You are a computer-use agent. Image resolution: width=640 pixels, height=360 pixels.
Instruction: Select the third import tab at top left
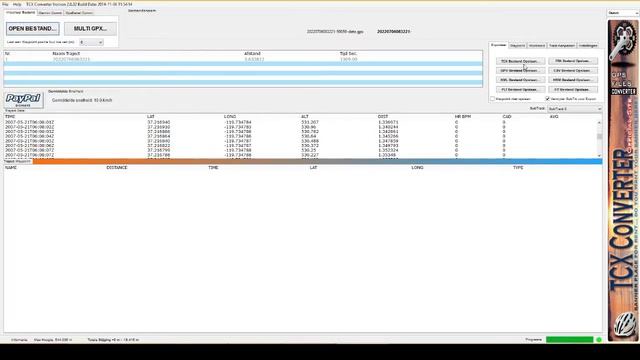[79, 13]
